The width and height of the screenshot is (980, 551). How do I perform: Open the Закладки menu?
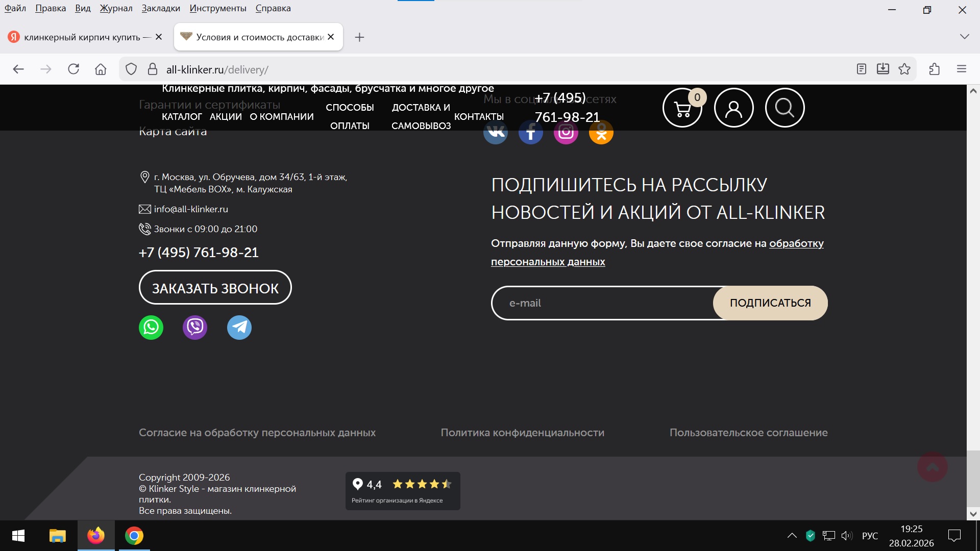(x=161, y=8)
